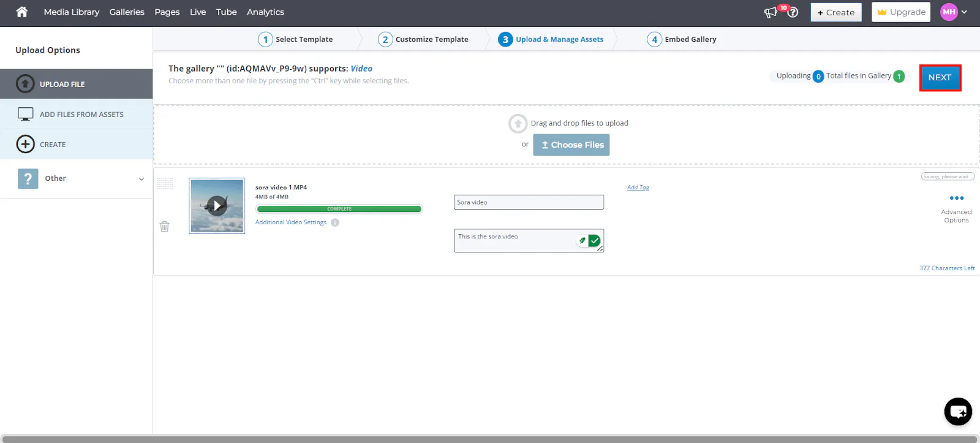Select Upload & Manage Assets step
The height and width of the screenshot is (443, 980).
coord(551,39)
